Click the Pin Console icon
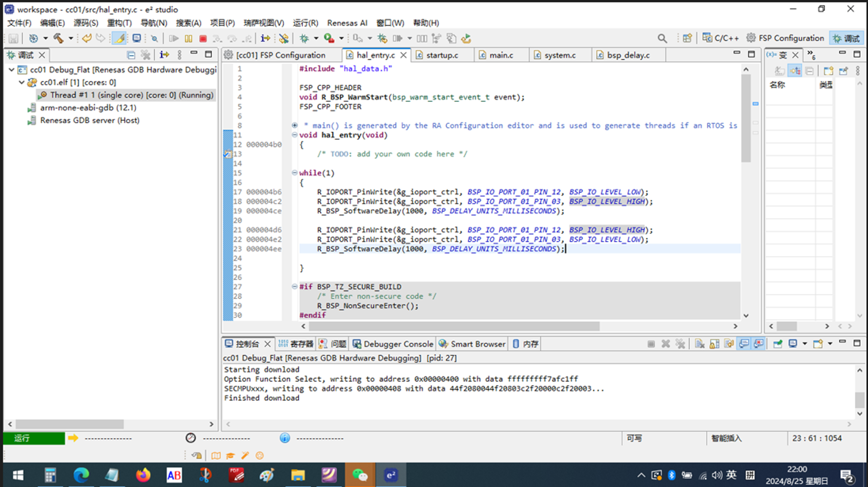 (777, 344)
